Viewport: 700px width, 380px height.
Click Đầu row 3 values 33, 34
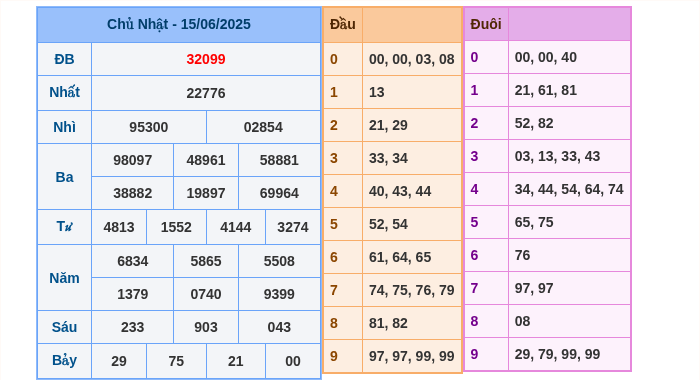click(388, 159)
